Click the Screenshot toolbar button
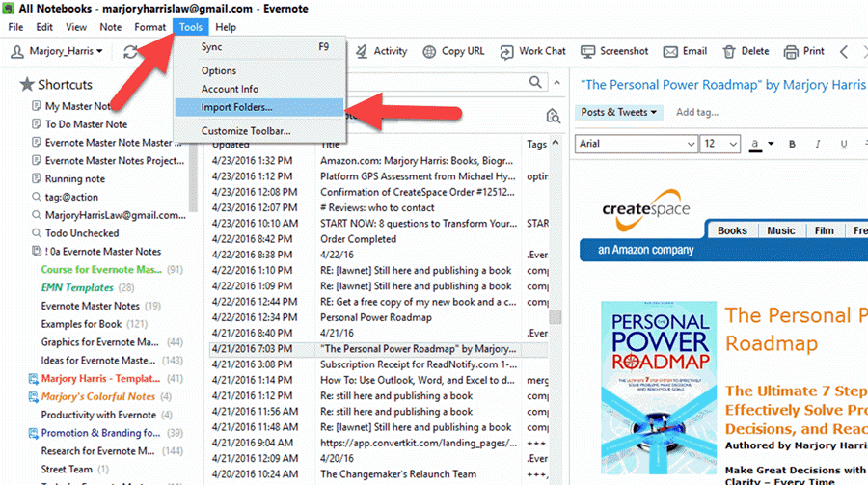Screen dimensions: 868x485 tap(614, 51)
